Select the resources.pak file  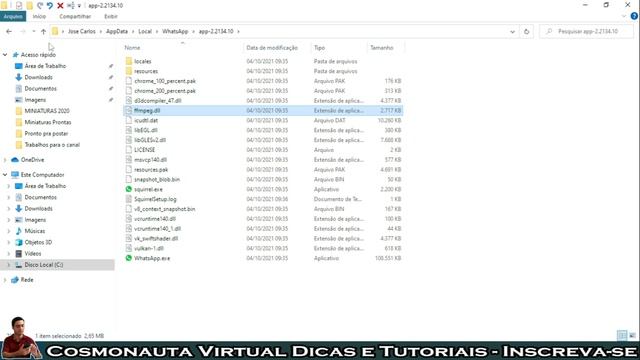[x=151, y=169]
